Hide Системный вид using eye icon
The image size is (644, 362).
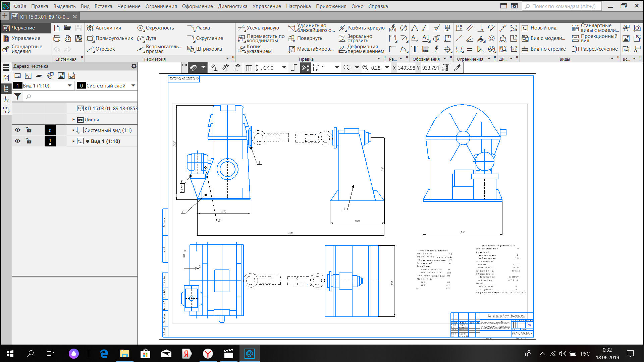tap(18, 130)
